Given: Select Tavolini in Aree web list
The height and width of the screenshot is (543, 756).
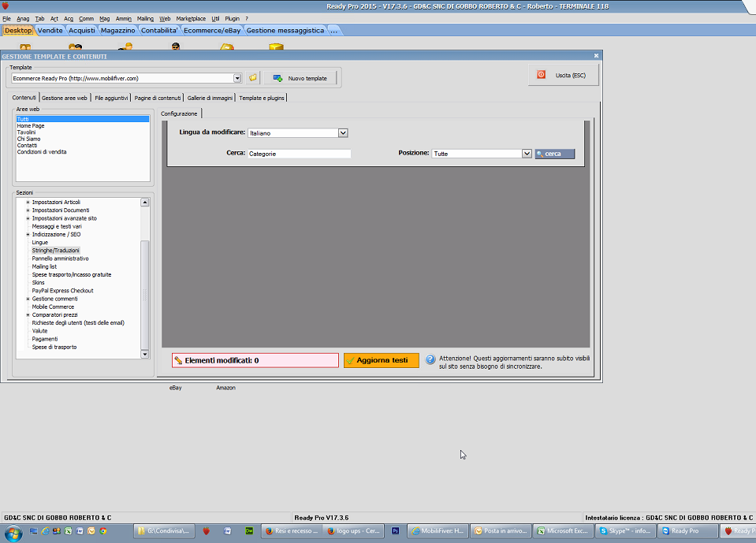Looking at the screenshot, I should 26,132.
